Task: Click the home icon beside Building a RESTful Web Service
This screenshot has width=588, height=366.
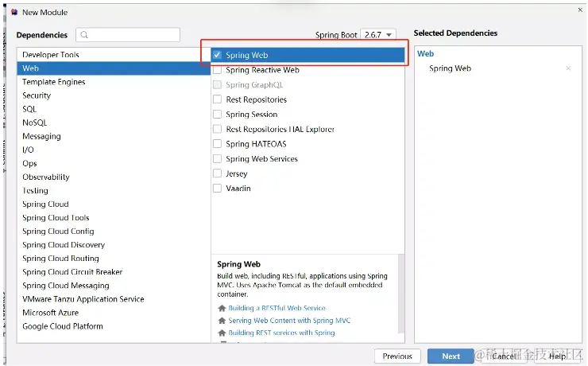Action: (222, 308)
